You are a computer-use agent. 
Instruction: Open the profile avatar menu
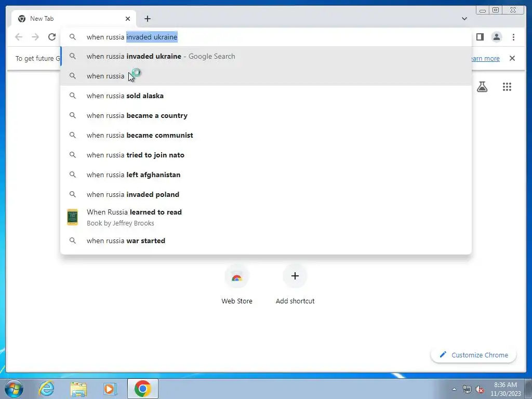[x=496, y=37]
